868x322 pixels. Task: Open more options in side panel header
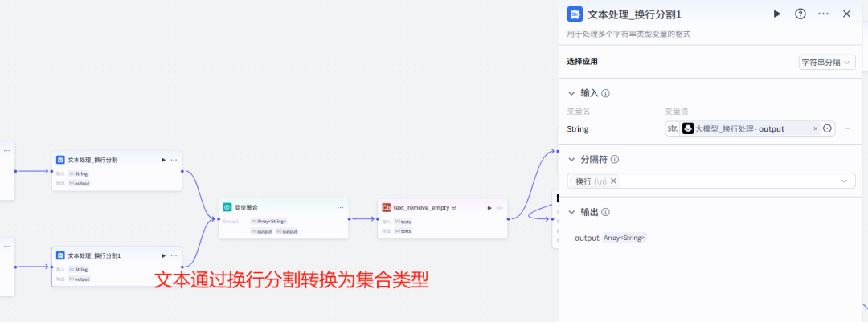tap(823, 14)
